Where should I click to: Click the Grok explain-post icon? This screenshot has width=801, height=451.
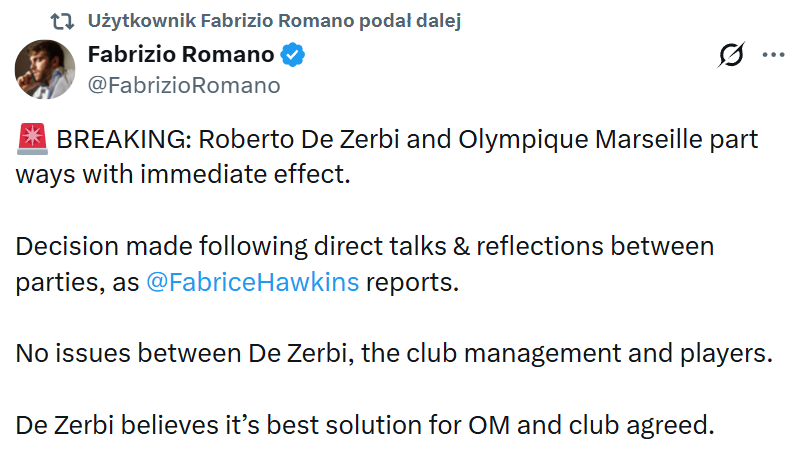[731, 56]
